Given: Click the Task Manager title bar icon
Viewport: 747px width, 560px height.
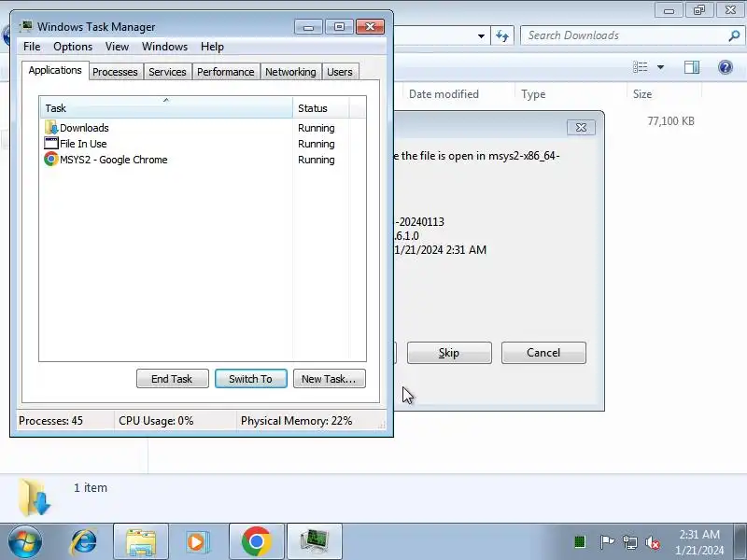Looking at the screenshot, I should pyautogui.click(x=27, y=27).
